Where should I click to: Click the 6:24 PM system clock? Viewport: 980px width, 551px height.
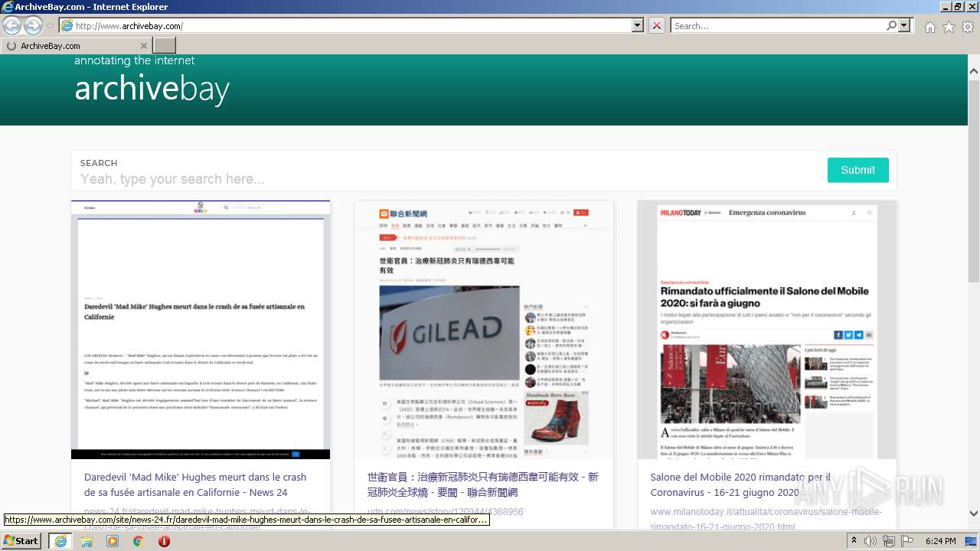940,541
